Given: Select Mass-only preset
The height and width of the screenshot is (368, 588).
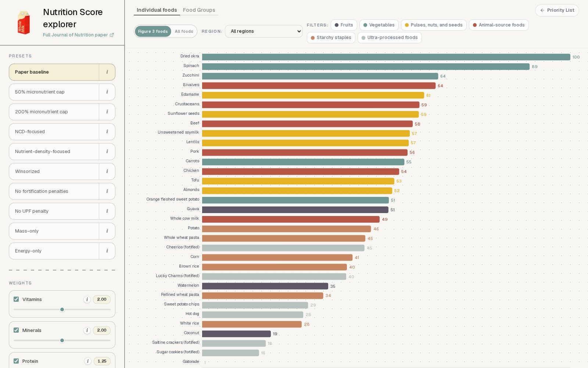Looking at the screenshot, I should 54,231.
